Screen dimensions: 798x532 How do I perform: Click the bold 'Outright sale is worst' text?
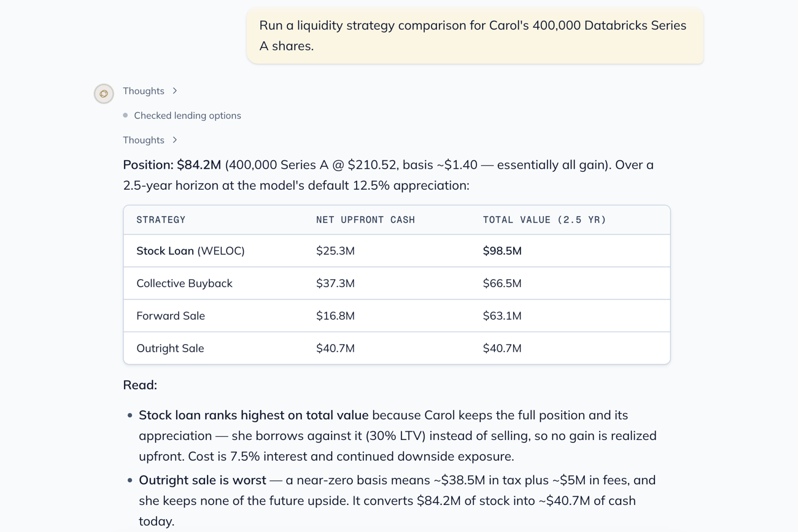pyautogui.click(x=203, y=480)
